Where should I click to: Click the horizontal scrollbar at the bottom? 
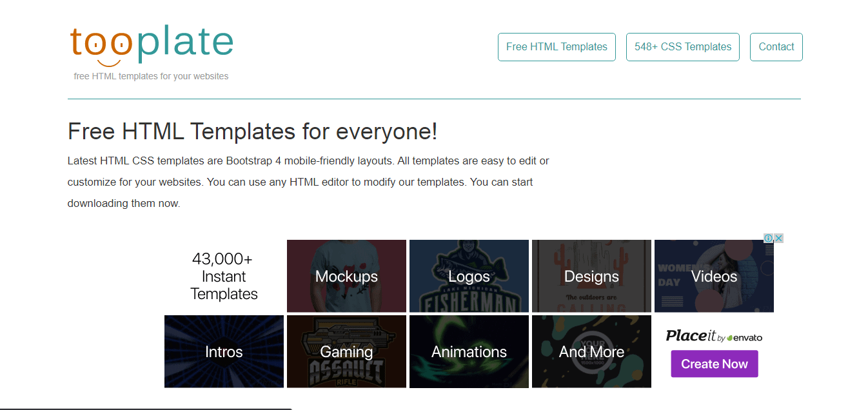pyautogui.click(x=146, y=408)
